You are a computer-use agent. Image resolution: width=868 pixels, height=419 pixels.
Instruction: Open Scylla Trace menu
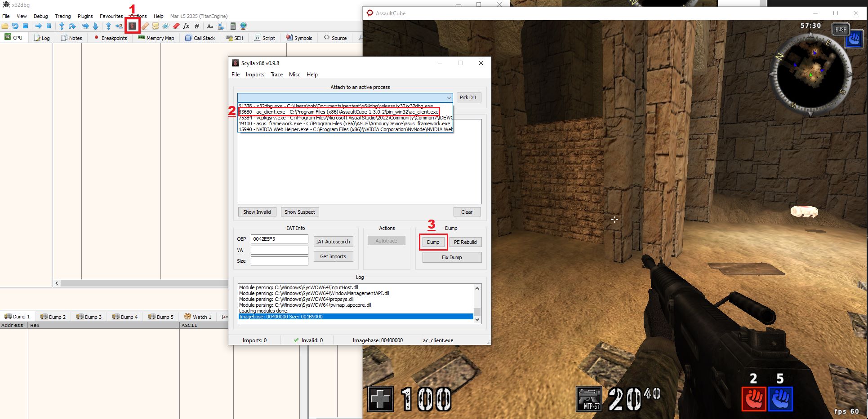tap(276, 75)
